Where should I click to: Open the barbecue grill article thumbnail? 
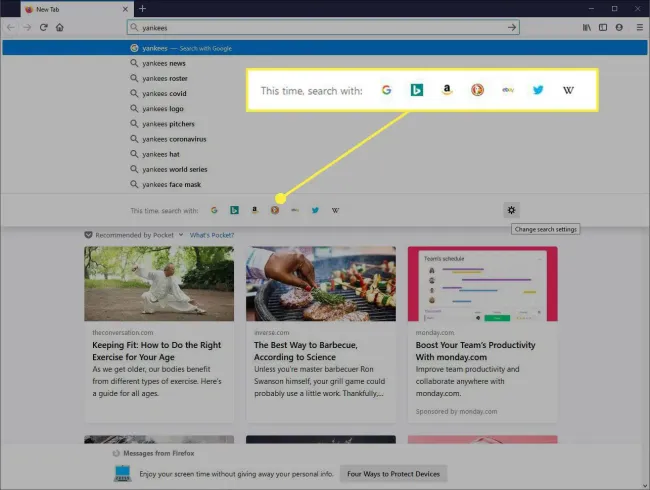tap(320, 284)
